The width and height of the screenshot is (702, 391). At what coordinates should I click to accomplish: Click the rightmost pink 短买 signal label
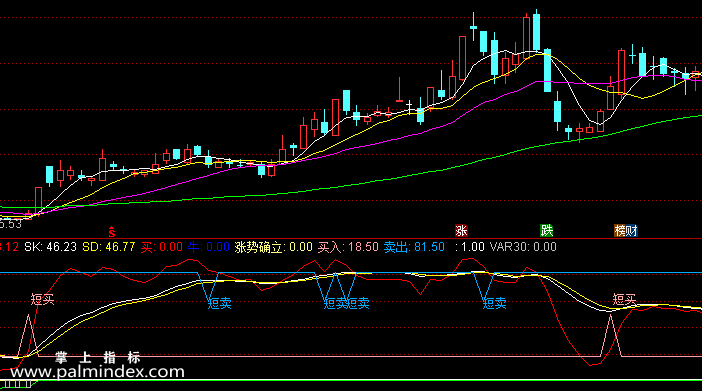(624, 299)
